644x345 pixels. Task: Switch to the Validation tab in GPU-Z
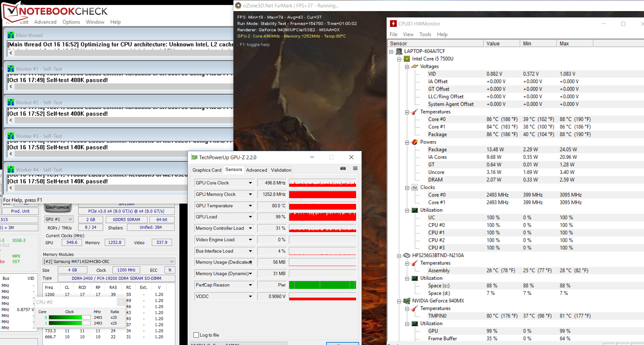(281, 170)
